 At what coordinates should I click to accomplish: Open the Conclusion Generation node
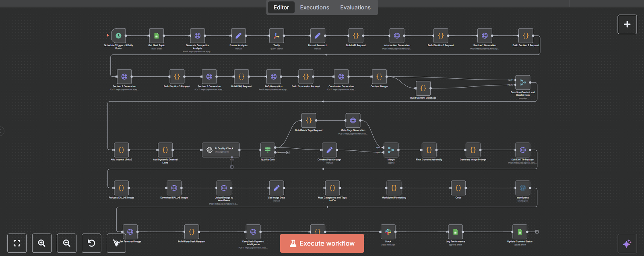point(341,77)
